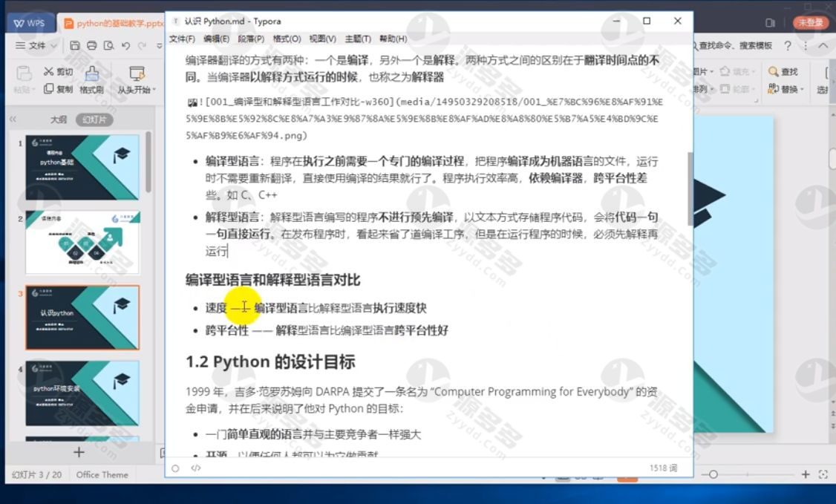Open the Typora 格式(O) menu
Image resolution: width=836 pixels, height=504 pixels.
(287, 39)
